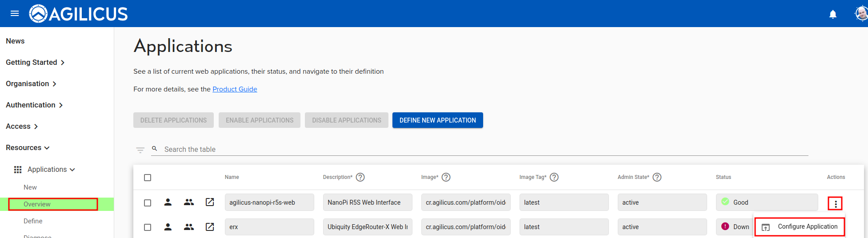Click the help icon beside Image Tag
868x238 pixels.
pos(554,177)
